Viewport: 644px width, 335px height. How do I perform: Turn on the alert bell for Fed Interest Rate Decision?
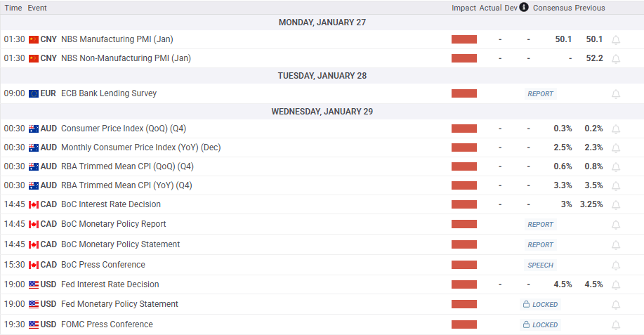[x=616, y=285]
